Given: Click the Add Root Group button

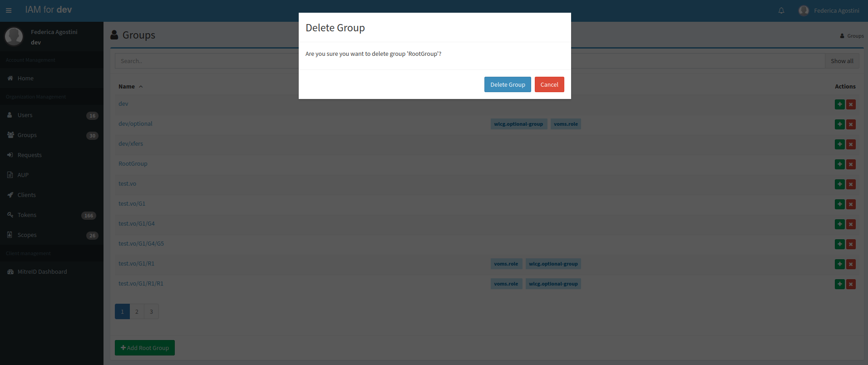Looking at the screenshot, I should [145, 348].
